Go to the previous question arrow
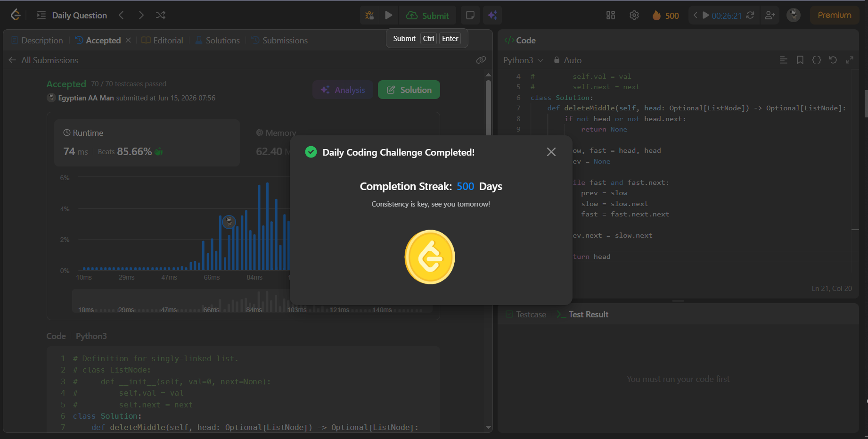This screenshot has width=868, height=439. coord(121,15)
